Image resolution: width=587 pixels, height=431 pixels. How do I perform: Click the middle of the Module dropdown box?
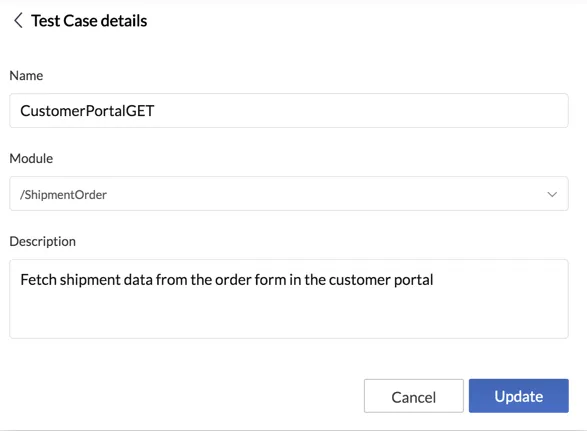coord(289,194)
